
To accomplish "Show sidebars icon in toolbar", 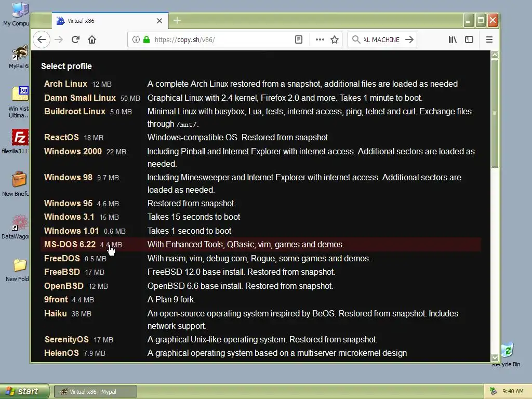I will point(469,39).
